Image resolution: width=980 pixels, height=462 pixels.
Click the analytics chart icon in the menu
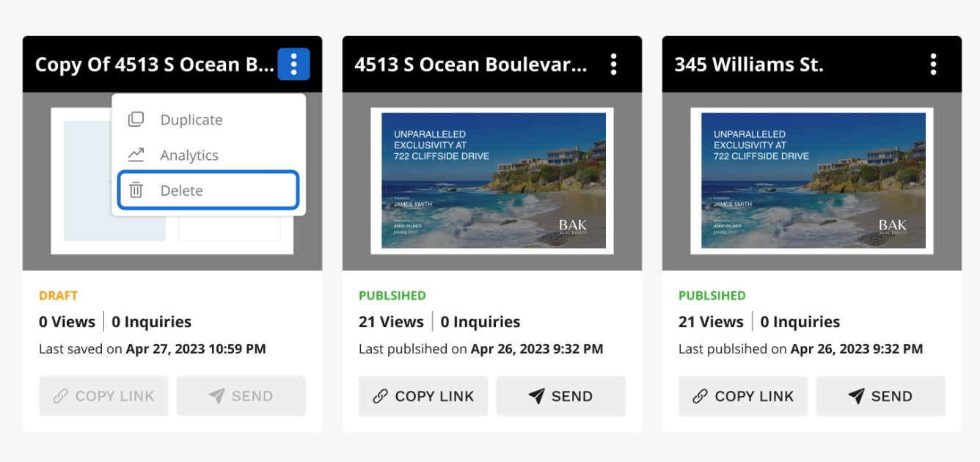(x=136, y=155)
